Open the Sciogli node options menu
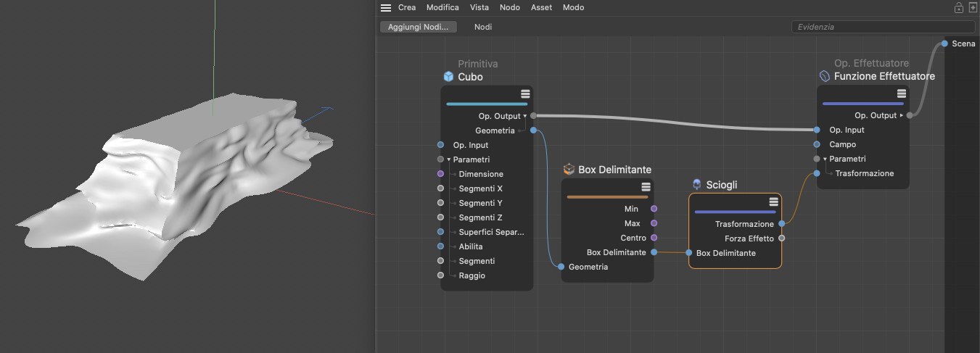The width and height of the screenshot is (980, 353). [774, 202]
